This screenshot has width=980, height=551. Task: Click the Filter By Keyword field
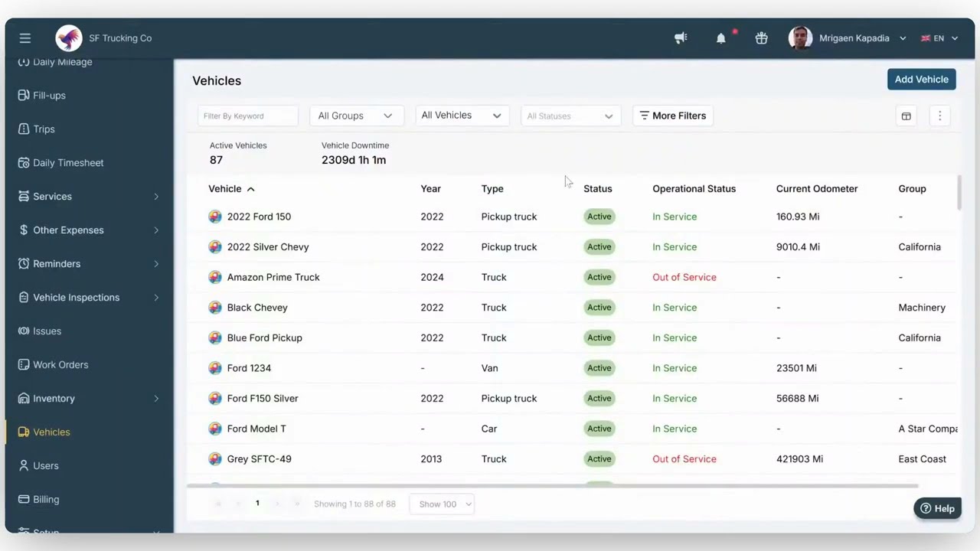(247, 116)
